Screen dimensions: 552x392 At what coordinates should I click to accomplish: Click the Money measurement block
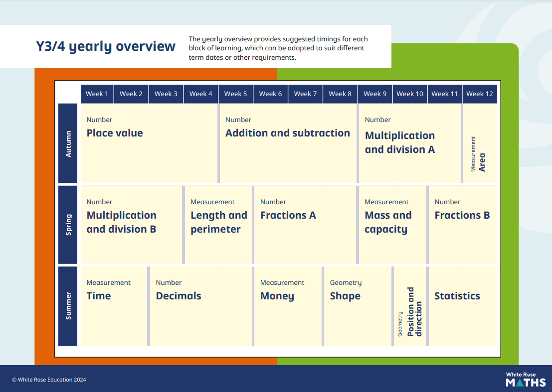[287, 306]
